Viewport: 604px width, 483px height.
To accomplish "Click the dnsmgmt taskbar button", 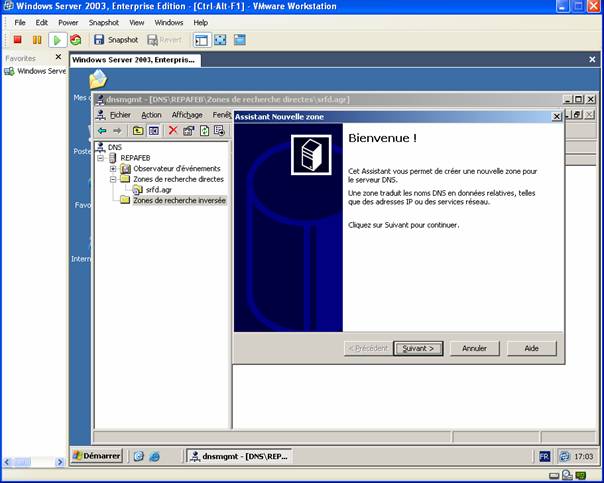I will tap(239, 456).
